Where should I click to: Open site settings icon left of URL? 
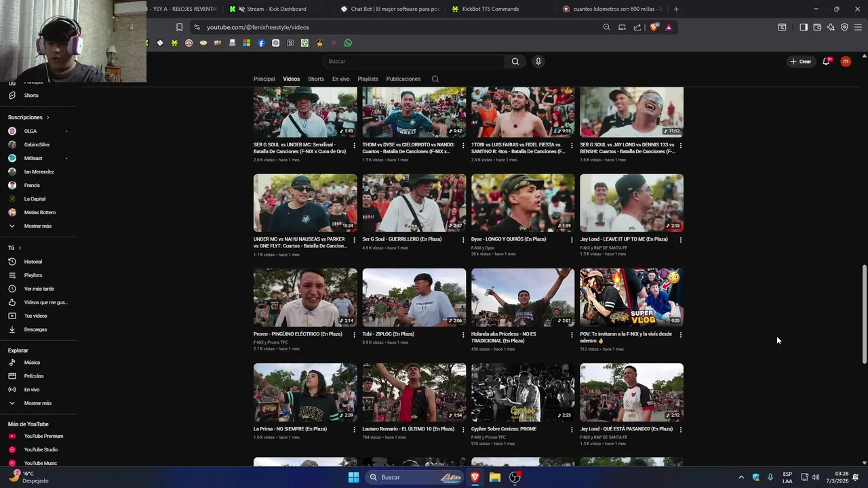click(x=197, y=27)
